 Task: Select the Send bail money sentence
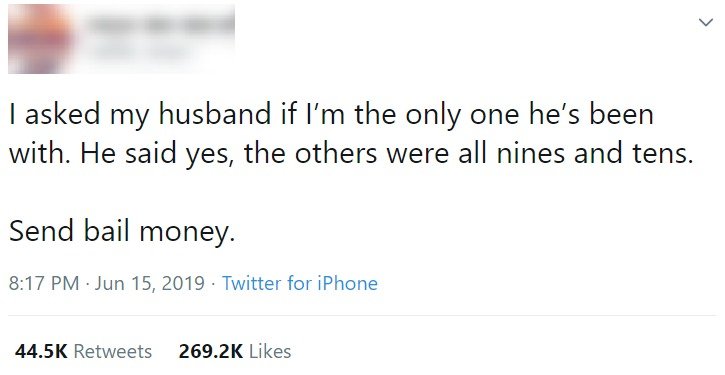click(122, 231)
